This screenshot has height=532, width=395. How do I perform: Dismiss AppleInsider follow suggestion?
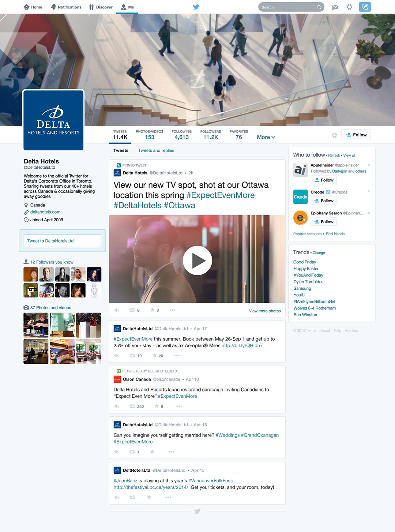[369, 165]
